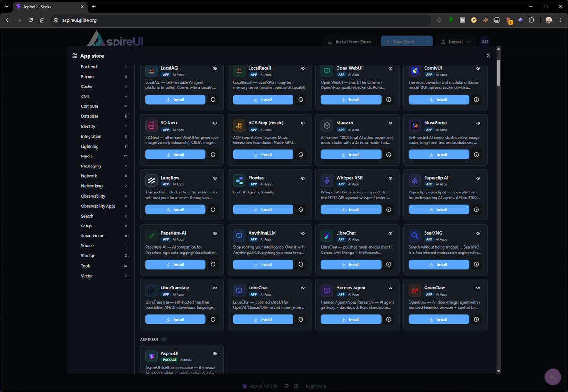Select the Smart Home category

coord(104,236)
